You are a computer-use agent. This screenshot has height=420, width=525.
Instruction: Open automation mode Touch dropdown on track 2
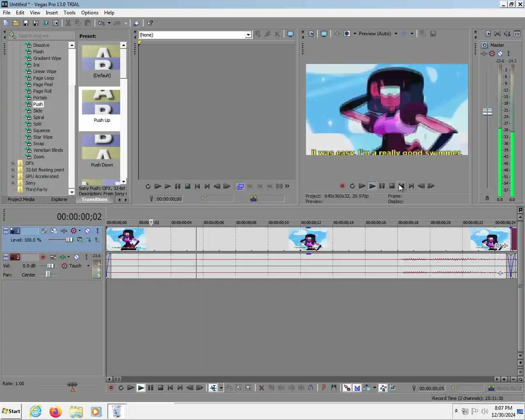[88, 266]
